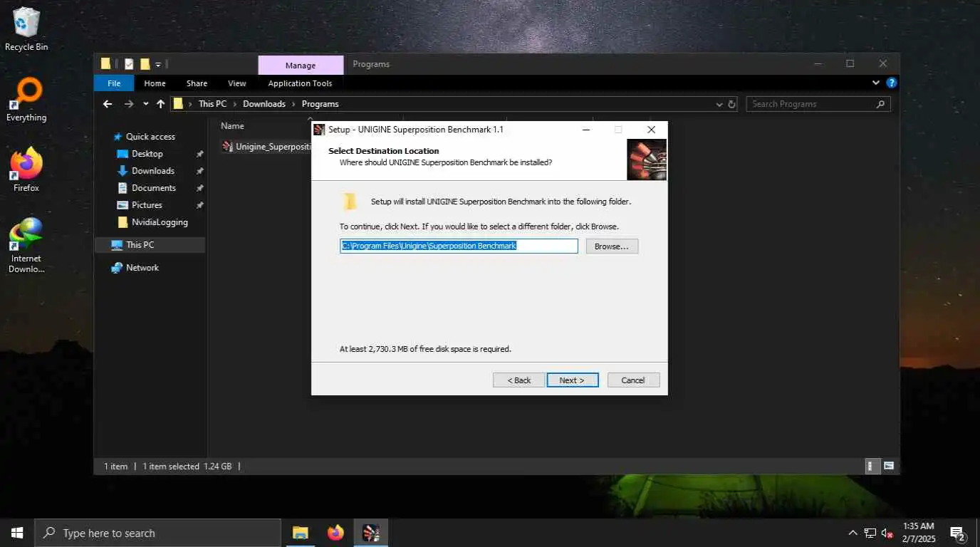
Task: Click the Windows Start button
Action: coord(17,533)
